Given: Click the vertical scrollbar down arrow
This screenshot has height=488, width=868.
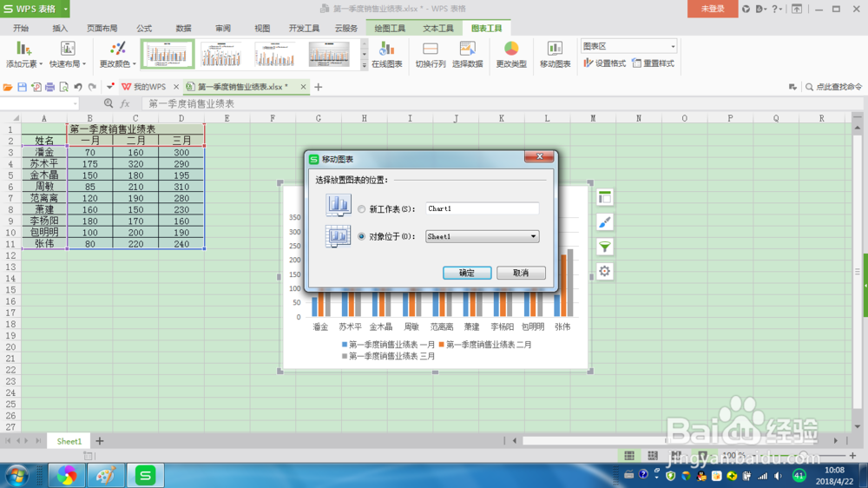Looking at the screenshot, I should click(858, 426).
